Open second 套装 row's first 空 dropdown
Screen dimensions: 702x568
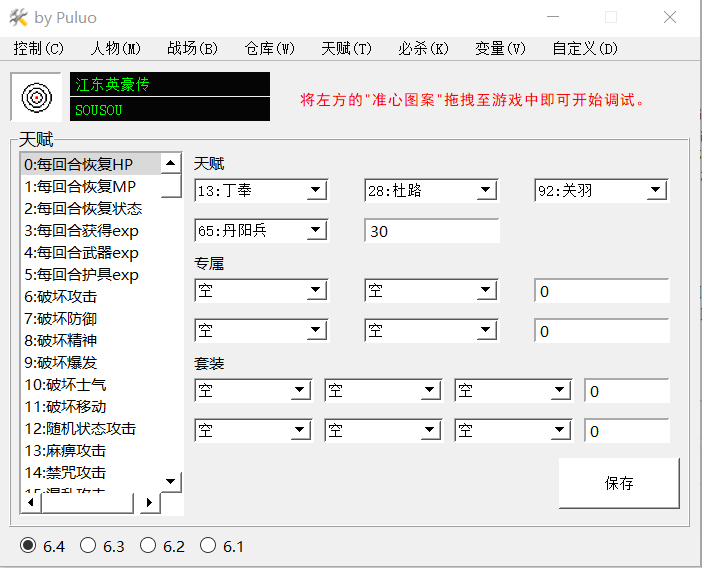(x=300, y=430)
